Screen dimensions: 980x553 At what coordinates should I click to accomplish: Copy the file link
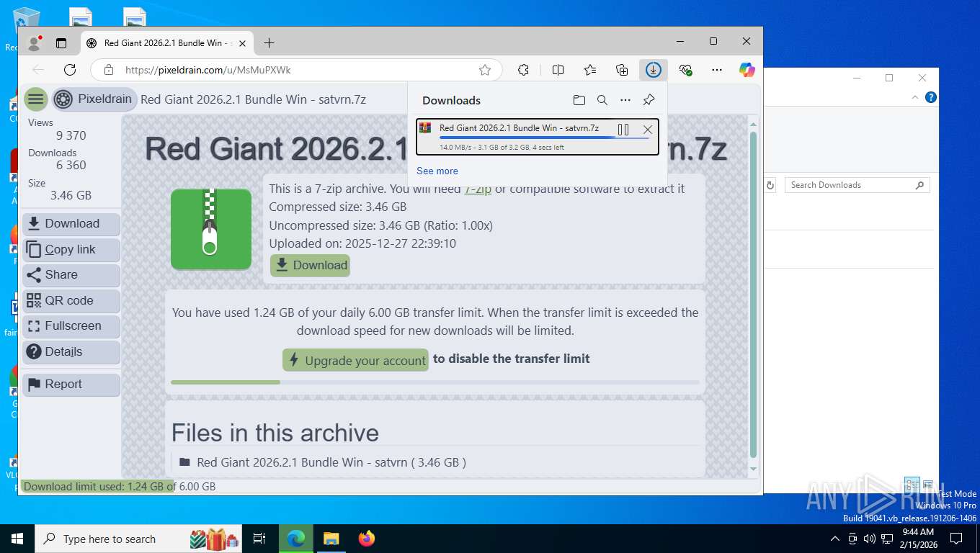[x=71, y=249]
